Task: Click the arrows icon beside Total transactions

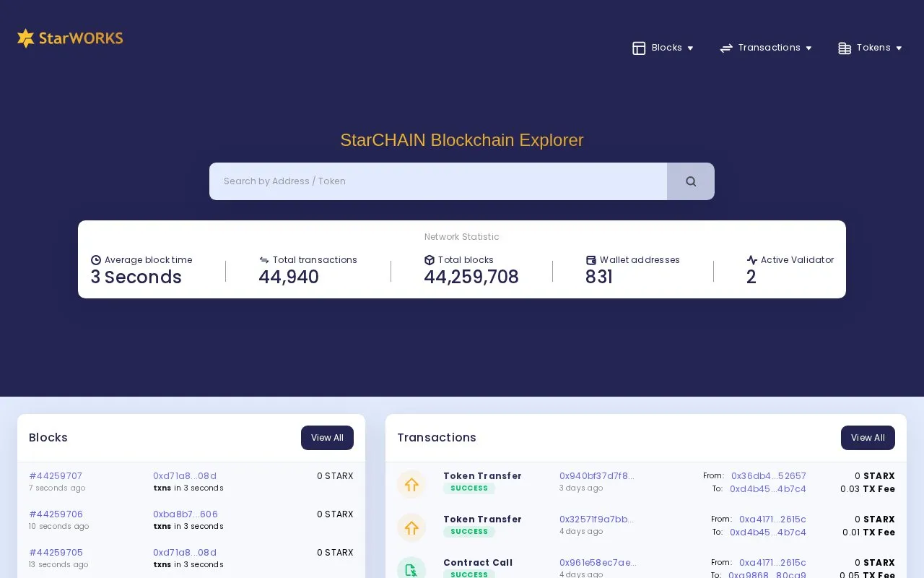Action: tap(264, 260)
